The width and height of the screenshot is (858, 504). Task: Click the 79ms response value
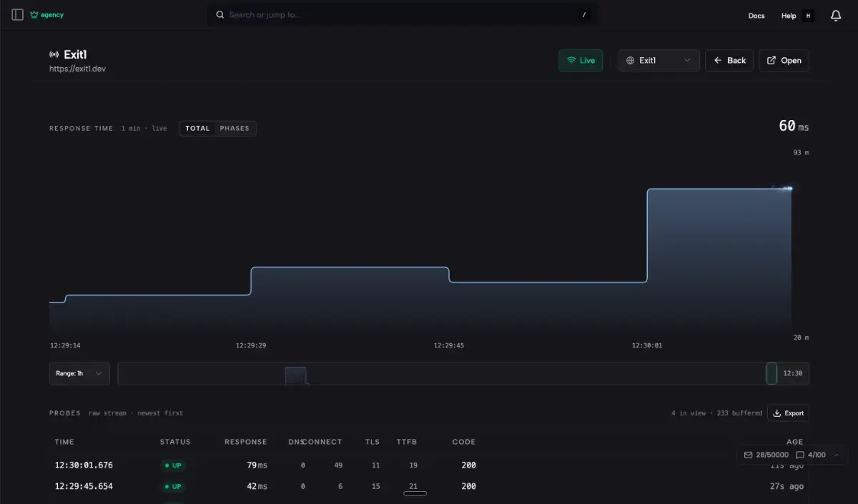click(x=257, y=465)
